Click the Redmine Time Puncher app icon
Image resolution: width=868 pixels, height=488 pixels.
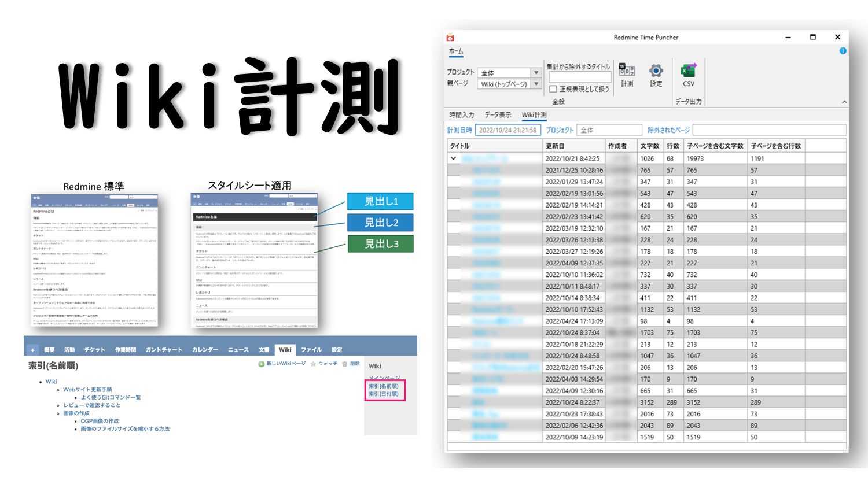450,38
